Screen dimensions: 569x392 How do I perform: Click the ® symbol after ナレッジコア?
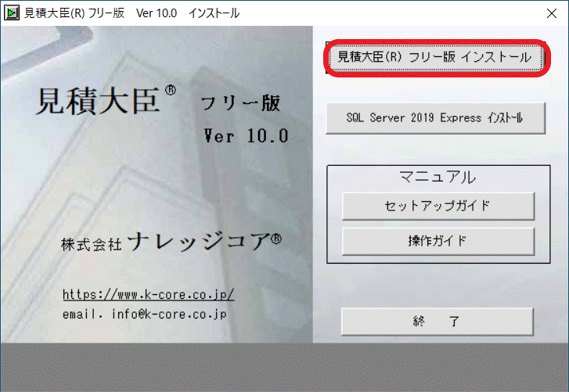pyautogui.click(x=275, y=240)
